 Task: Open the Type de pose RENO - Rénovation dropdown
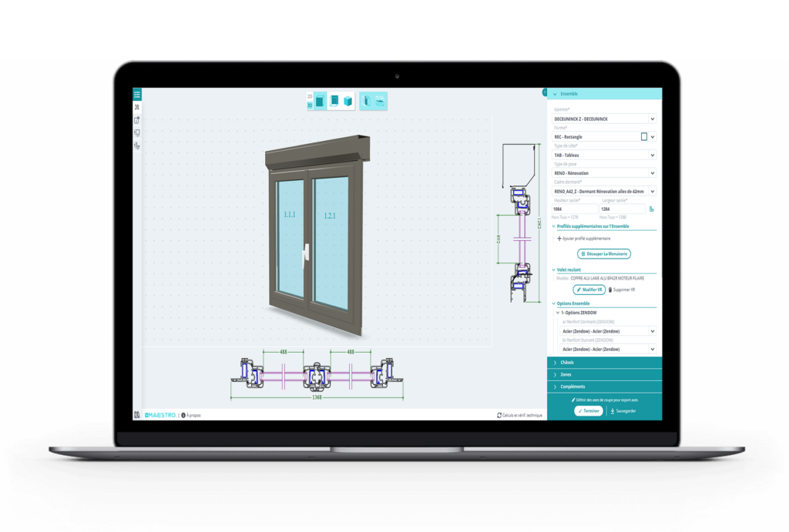604,173
